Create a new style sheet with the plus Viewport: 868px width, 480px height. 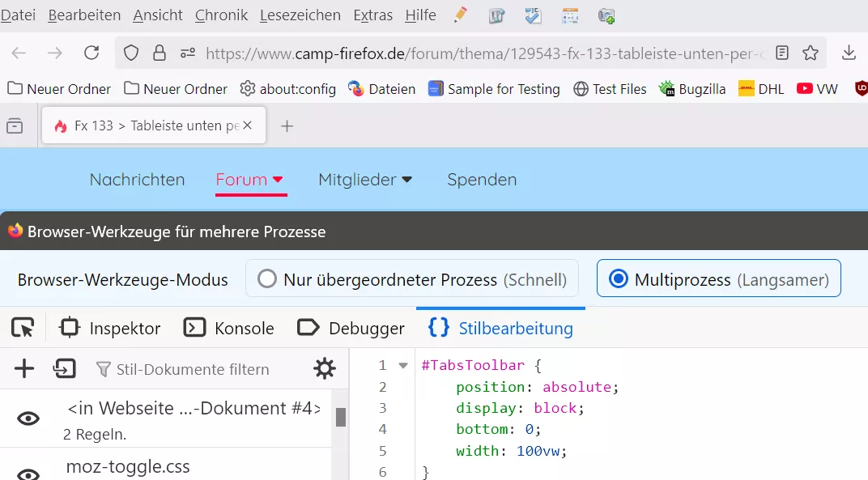pos(23,369)
